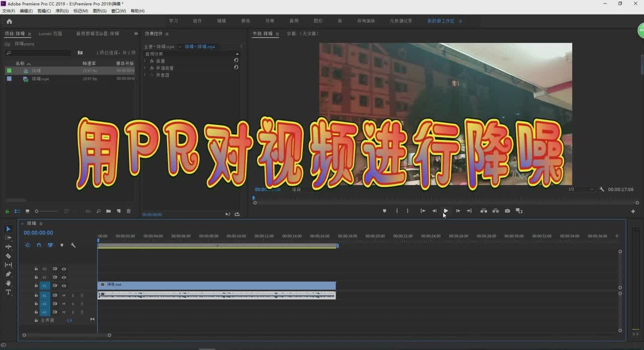The height and width of the screenshot is (350, 644).
Task: Play the sequence in Program Monitor
Action: (446, 211)
